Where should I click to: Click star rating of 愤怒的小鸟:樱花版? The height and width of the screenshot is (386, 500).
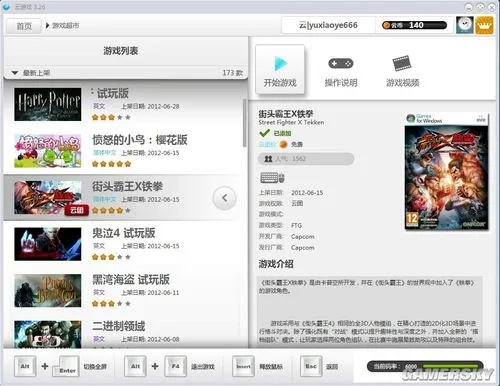tap(111, 164)
